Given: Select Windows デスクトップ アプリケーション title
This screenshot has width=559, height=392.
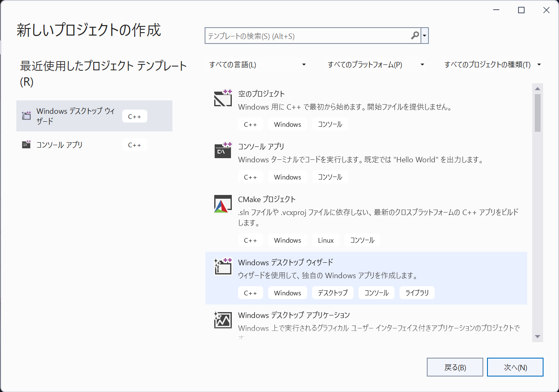Looking at the screenshot, I should (x=294, y=315).
